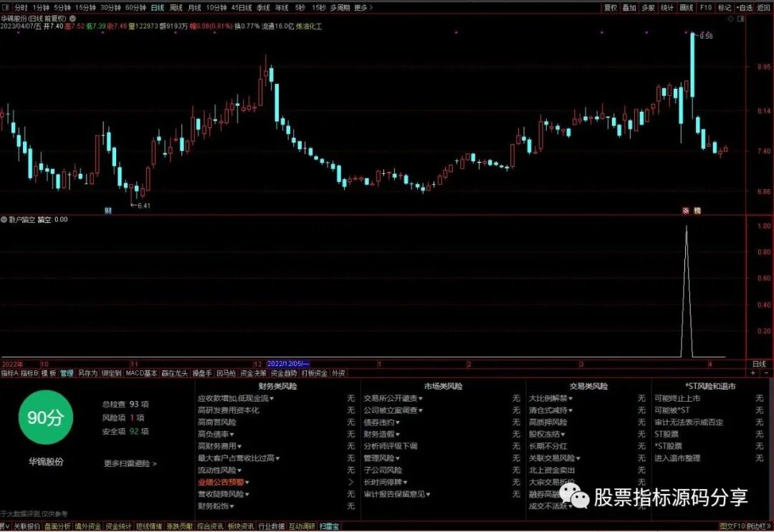Open the 更多扫雷避险 link

tap(130, 463)
